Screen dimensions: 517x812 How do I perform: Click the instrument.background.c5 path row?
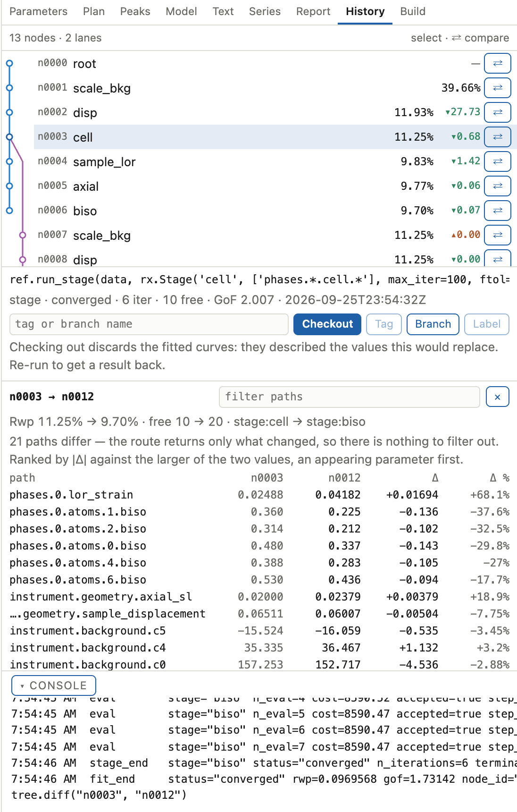(259, 631)
